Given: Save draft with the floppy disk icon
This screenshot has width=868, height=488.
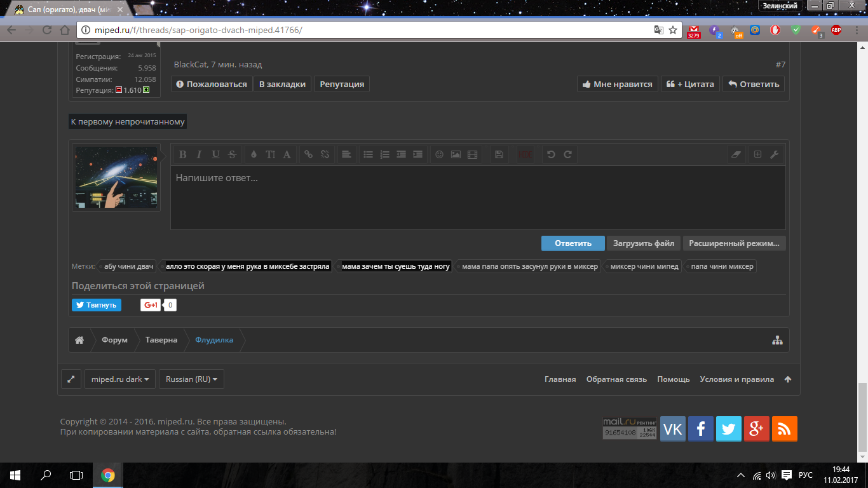Looking at the screenshot, I should click(499, 154).
